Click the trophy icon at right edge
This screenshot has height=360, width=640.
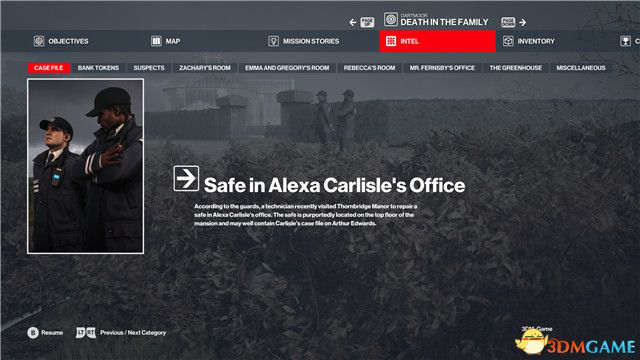pos(625,41)
